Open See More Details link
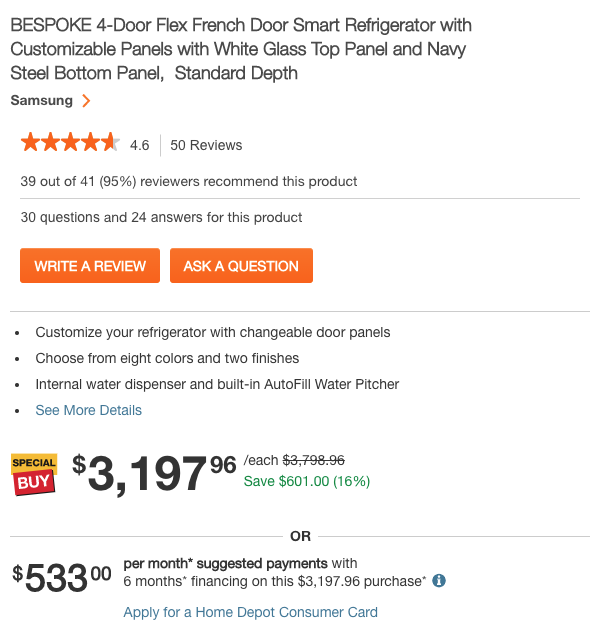Viewport: 599px width, 642px height. pos(88,410)
